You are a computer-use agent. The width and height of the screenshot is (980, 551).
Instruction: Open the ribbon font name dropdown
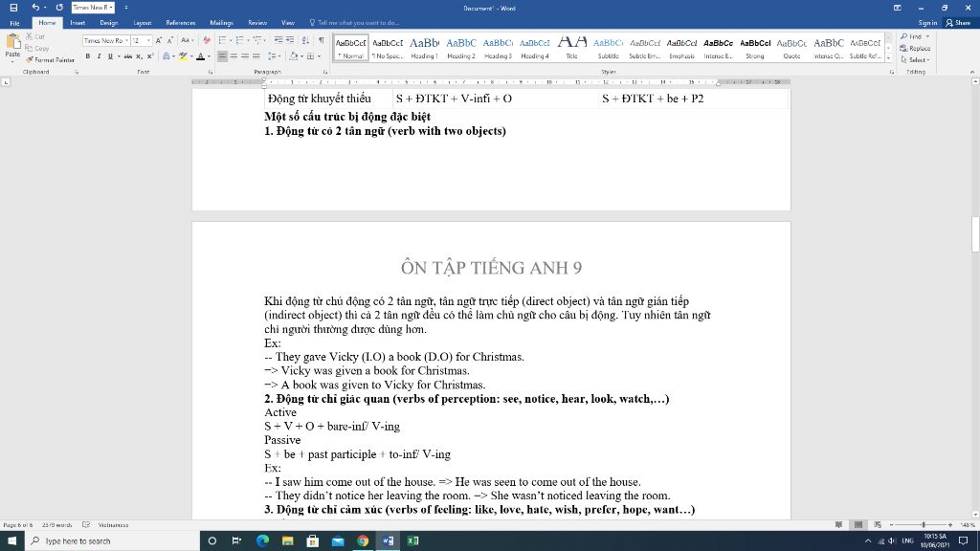(127, 40)
